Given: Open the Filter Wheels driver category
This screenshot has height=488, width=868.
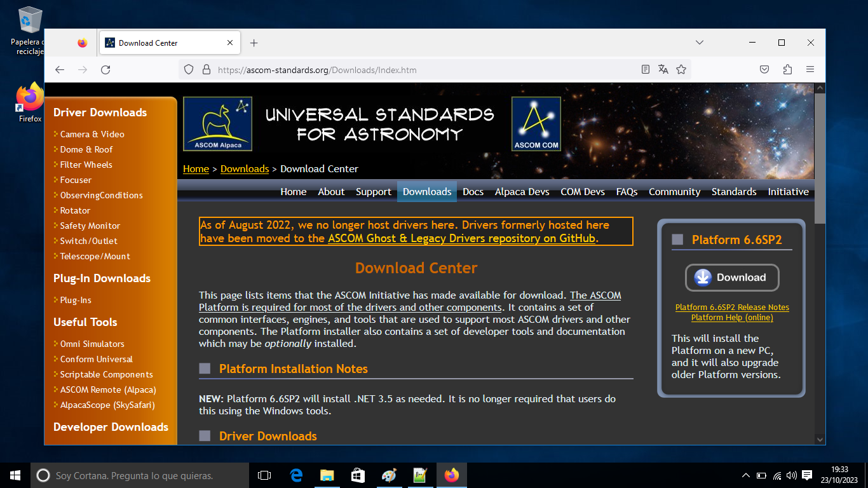Looking at the screenshot, I should click(x=86, y=165).
